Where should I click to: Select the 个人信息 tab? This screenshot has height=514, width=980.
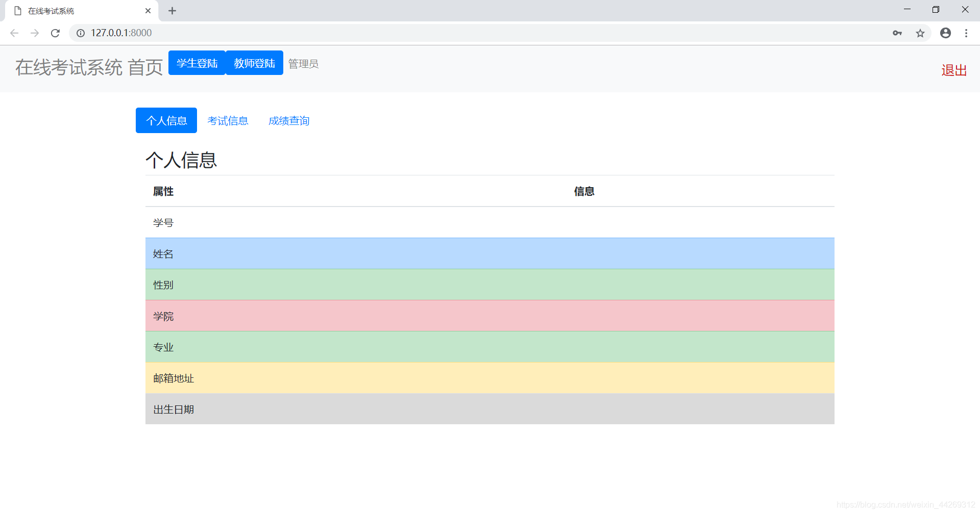[166, 120]
